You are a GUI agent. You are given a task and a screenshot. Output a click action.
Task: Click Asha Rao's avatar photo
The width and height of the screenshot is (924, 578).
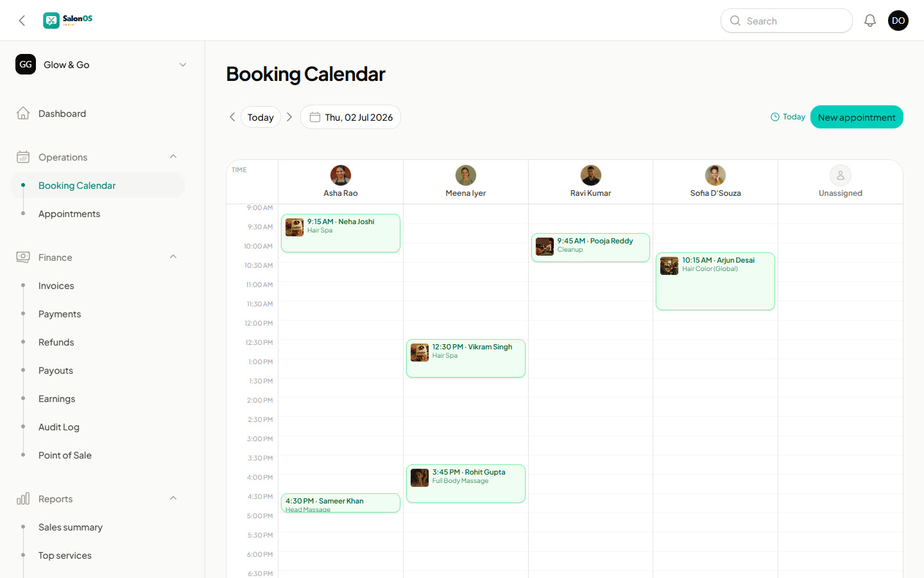click(341, 175)
